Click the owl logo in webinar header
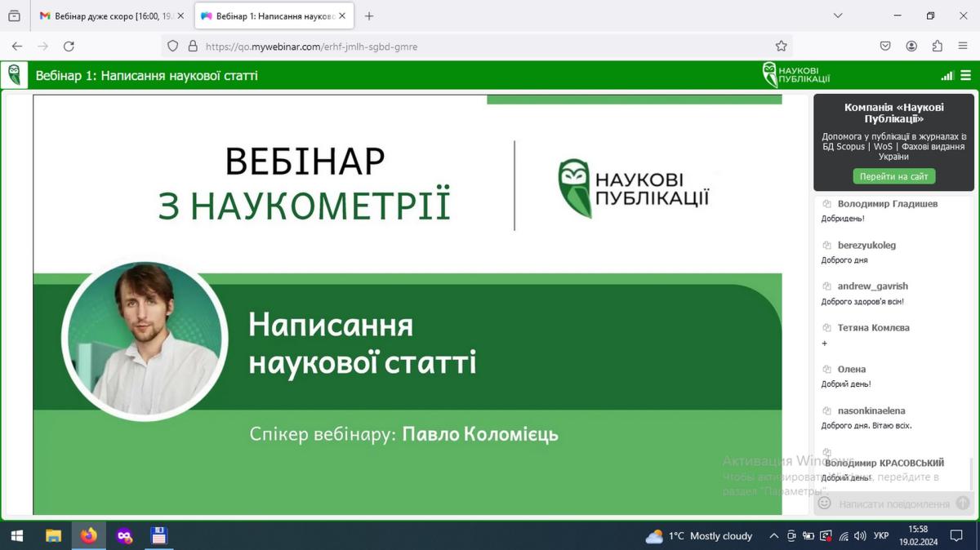 tap(14, 76)
